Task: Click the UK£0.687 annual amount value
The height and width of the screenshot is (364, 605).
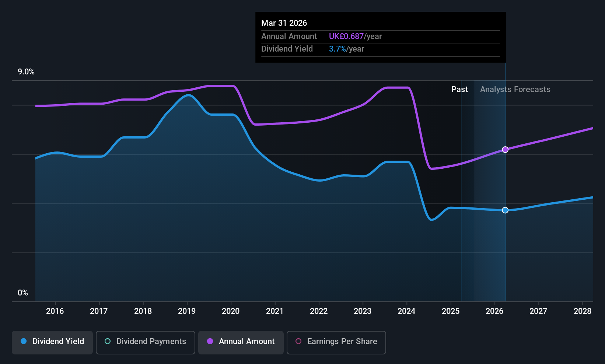Action: (x=346, y=36)
